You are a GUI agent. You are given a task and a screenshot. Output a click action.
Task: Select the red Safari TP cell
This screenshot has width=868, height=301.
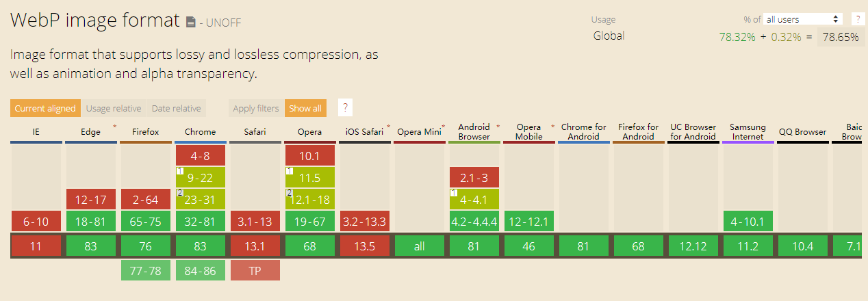255,270
